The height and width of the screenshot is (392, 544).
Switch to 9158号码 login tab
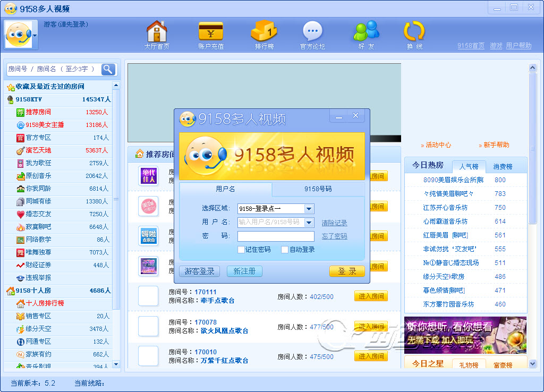[318, 189]
